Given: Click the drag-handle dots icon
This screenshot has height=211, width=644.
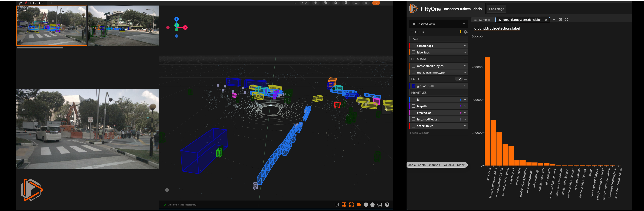Looking at the screenshot, I should click(295, 3).
